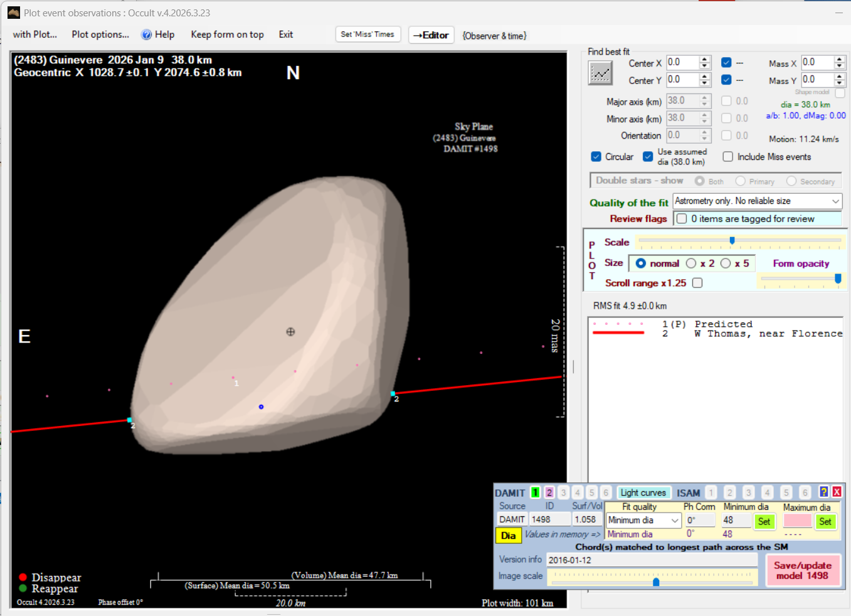Expand the Fit quality Minimum dia dropdown
Screen dimensions: 851x616
[675, 521]
